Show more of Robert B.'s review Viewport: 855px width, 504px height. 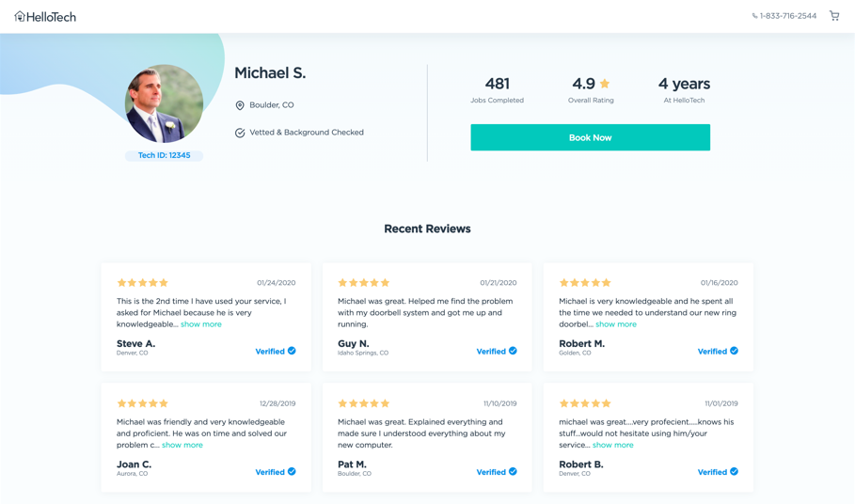click(x=613, y=445)
